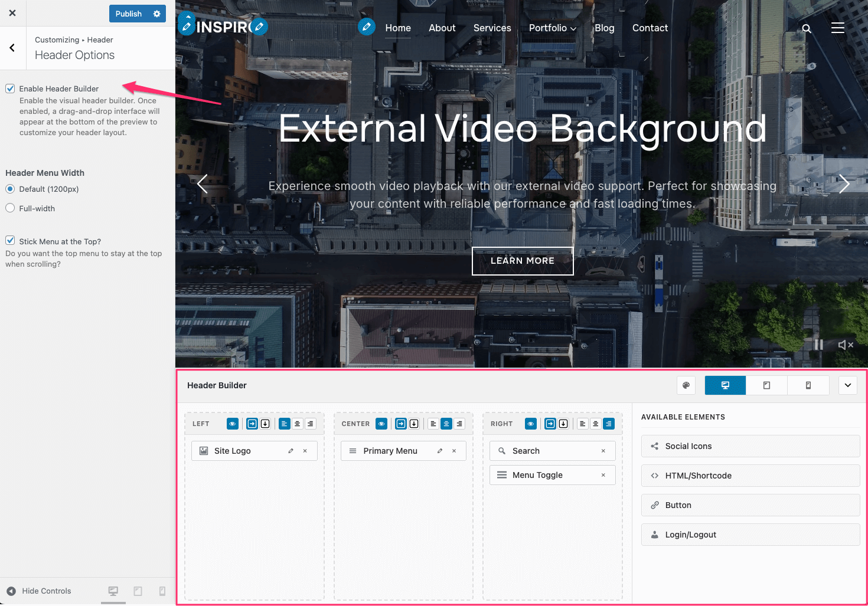
Task: Edit the Primary Menu element pencil
Action: (439, 451)
